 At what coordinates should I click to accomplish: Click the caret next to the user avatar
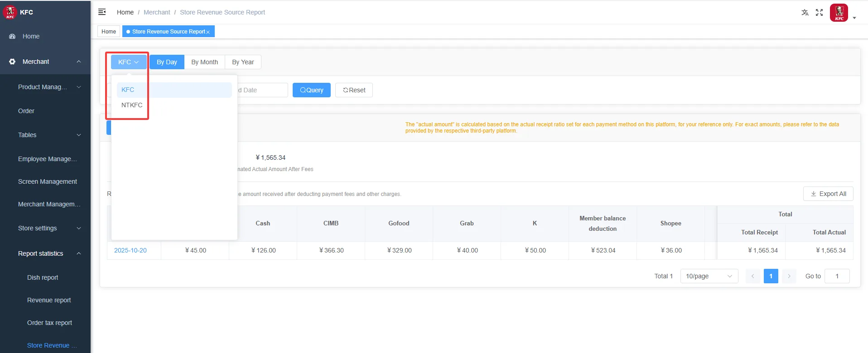pos(854,18)
